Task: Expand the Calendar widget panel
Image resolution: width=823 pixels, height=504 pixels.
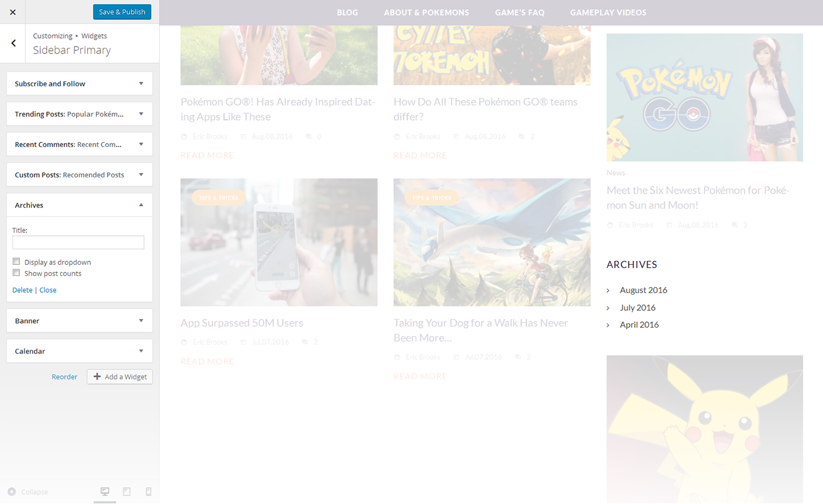Action: click(141, 351)
